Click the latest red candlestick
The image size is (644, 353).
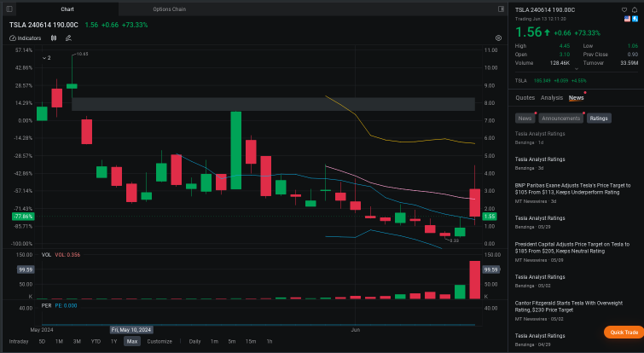pyautogui.click(x=475, y=202)
